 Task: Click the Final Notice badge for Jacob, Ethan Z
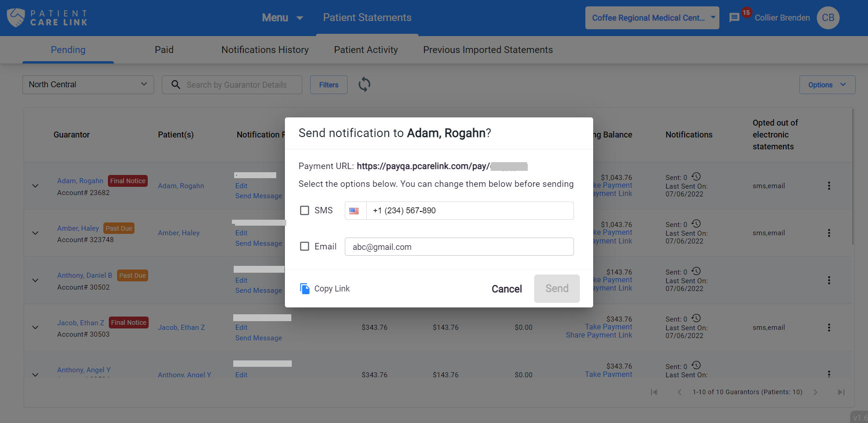[129, 323]
